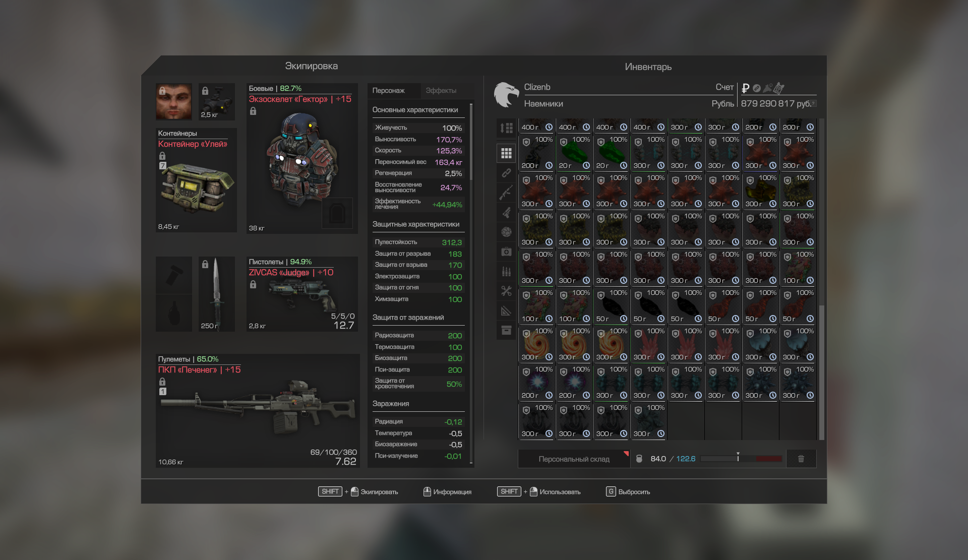Click the Экипировать hint button
Screen dimensions: 968x560
[x=358, y=491]
